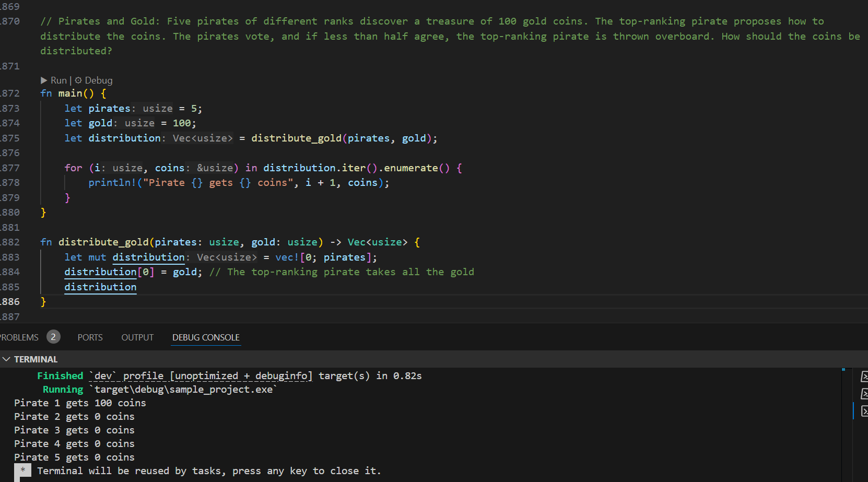
Task: Show the Output tab
Action: (137, 337)
